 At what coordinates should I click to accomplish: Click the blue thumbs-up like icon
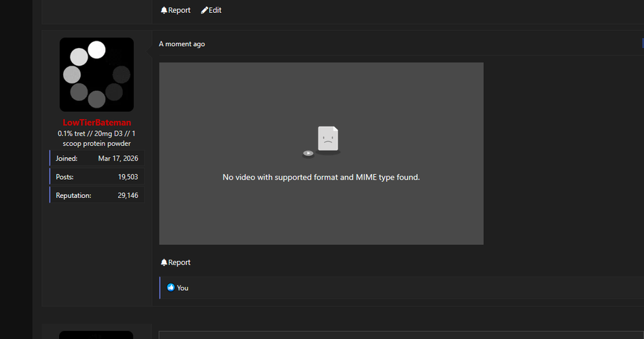pyautogui.click(x=171, y=287)
